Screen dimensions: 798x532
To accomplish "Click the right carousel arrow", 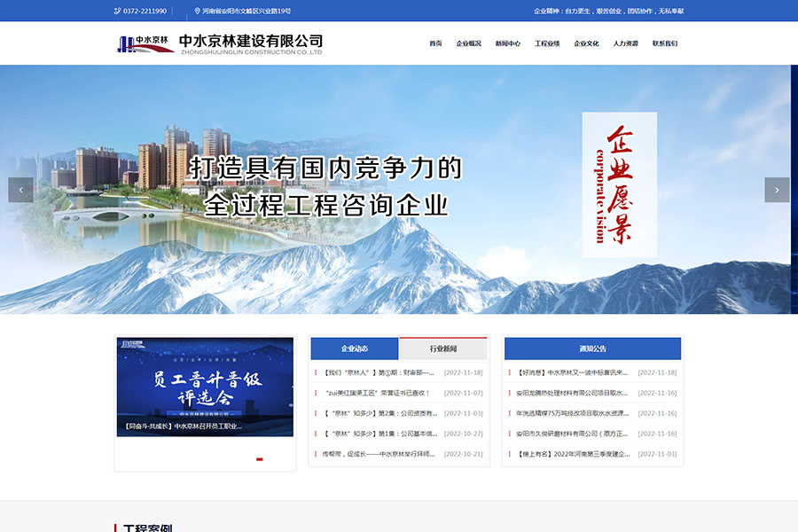I will click(777, 189).
